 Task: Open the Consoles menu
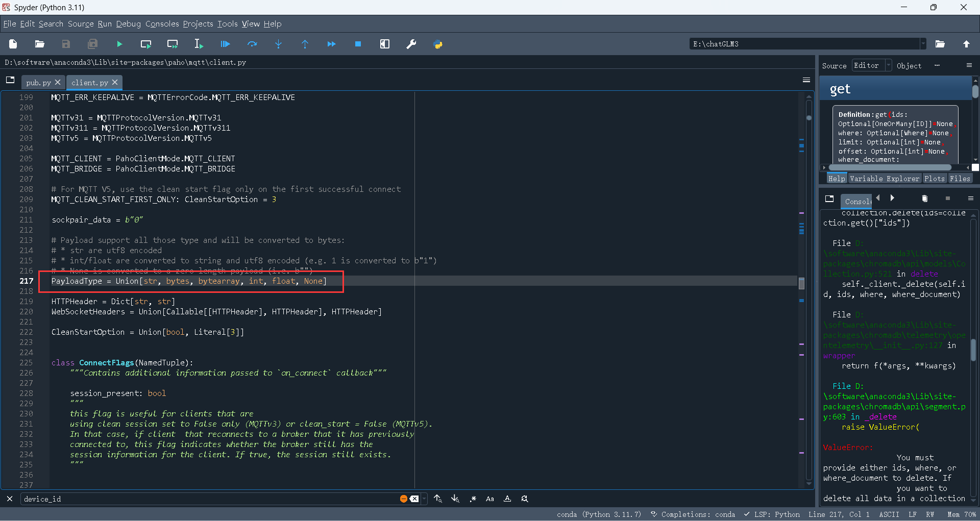click(x=162, y=24)
